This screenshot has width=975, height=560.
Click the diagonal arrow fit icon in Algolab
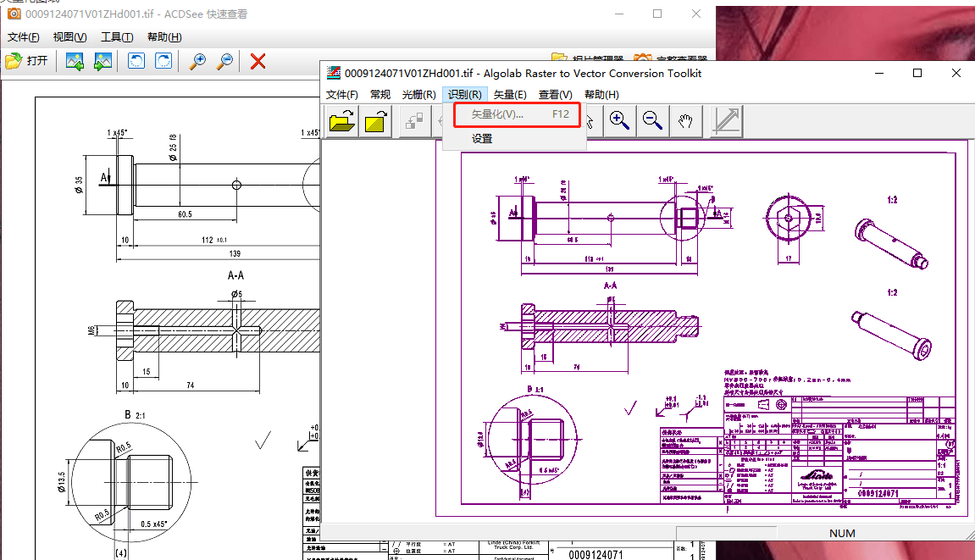click(726, 120)
